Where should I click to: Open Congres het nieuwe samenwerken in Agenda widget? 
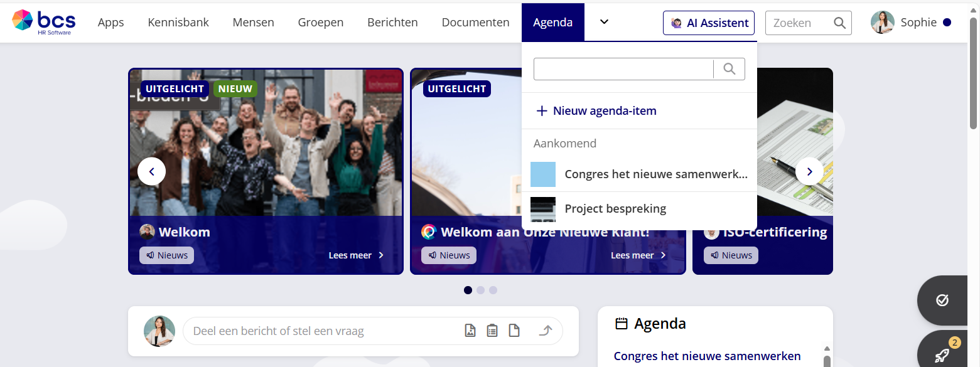pos(708,356)
